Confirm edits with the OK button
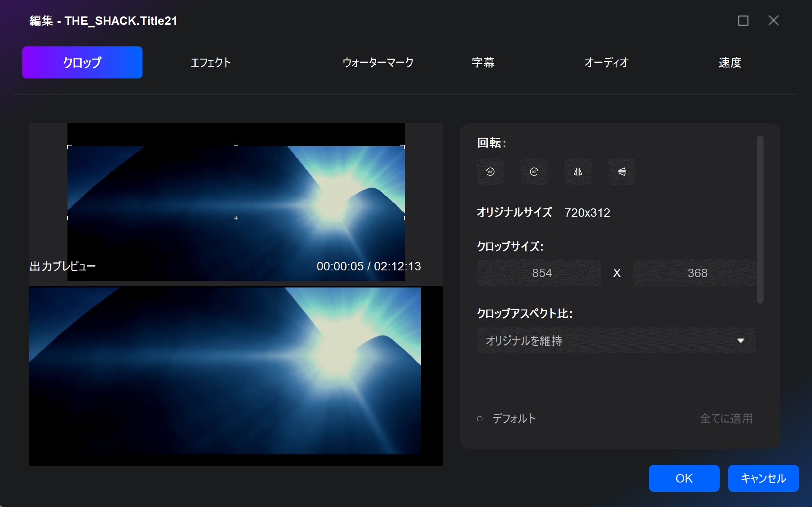The image size is (812, 507). [x=684, y=478]
